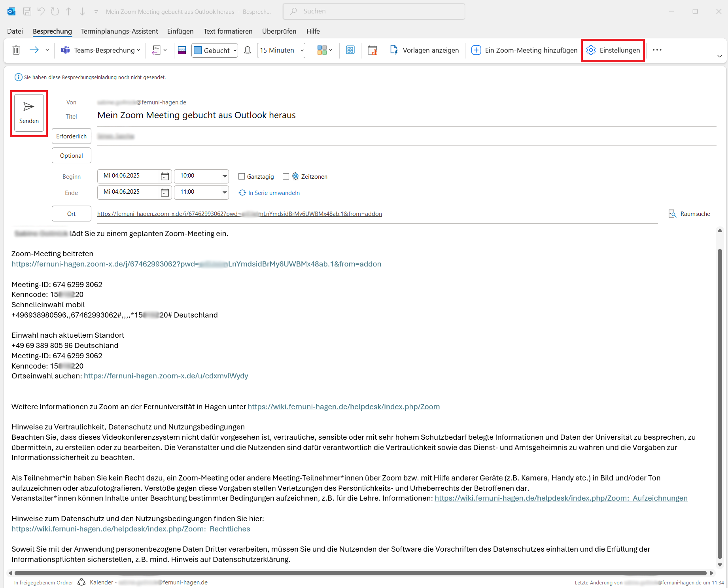
Task: Select the Besprechung tab
Action: 52,31
